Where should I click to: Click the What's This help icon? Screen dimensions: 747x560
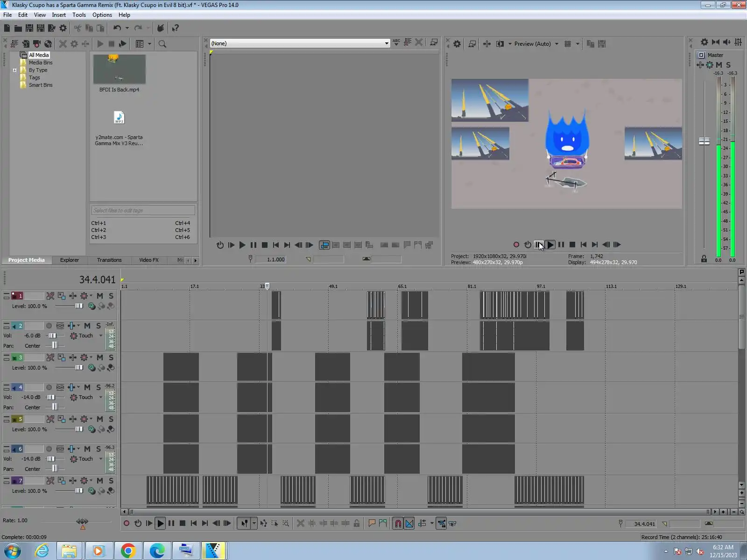[176, 28]
